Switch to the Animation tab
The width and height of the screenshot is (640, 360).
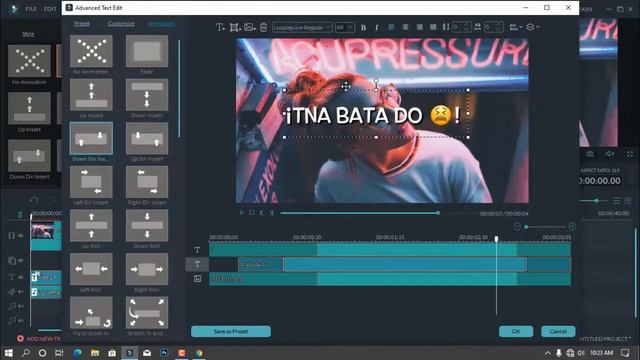click(161, 24)
